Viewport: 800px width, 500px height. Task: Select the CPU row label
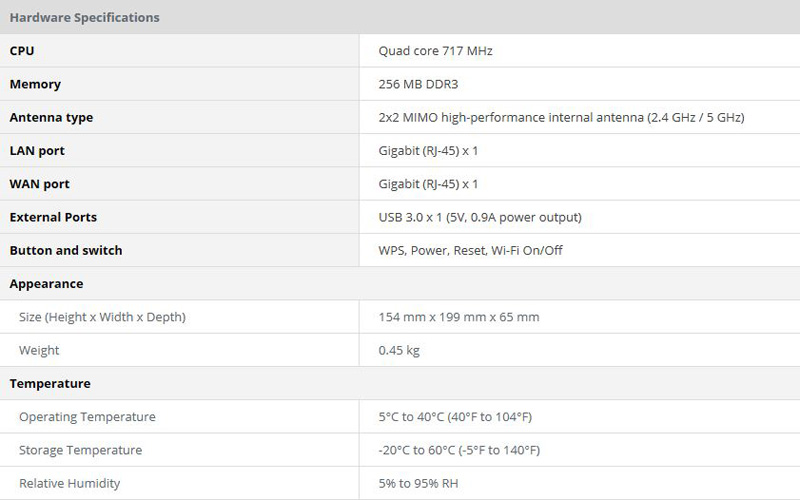pos(22,51)
